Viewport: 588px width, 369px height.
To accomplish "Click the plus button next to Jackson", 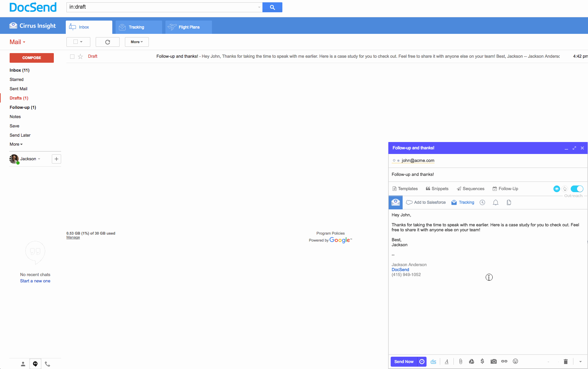I will point(56,159).
